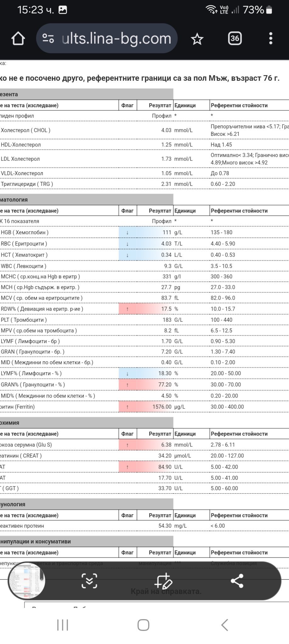Tap the RDW% high flag arrow

pos(127,309)
